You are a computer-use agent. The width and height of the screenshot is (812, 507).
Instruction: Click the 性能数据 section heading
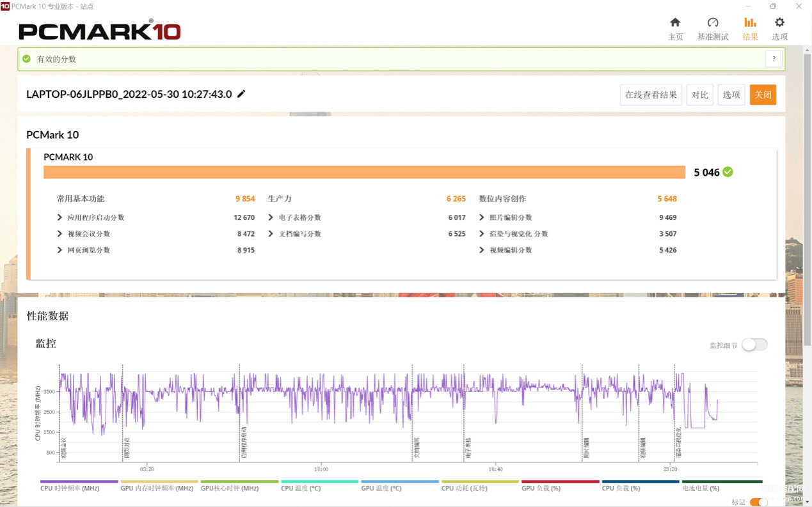tap(47, 316)
